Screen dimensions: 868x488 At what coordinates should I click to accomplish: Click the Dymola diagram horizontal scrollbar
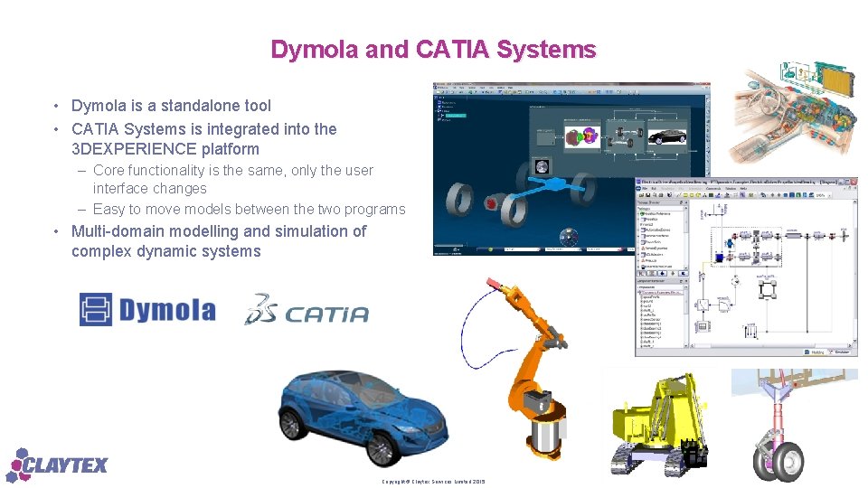coord(769,346)
